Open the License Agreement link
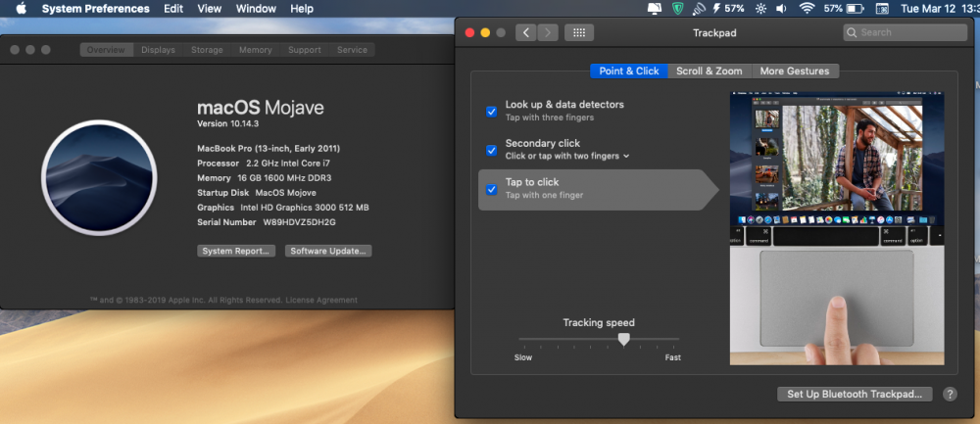The height and width of the screenshot is (424, 980). [321, 301]
